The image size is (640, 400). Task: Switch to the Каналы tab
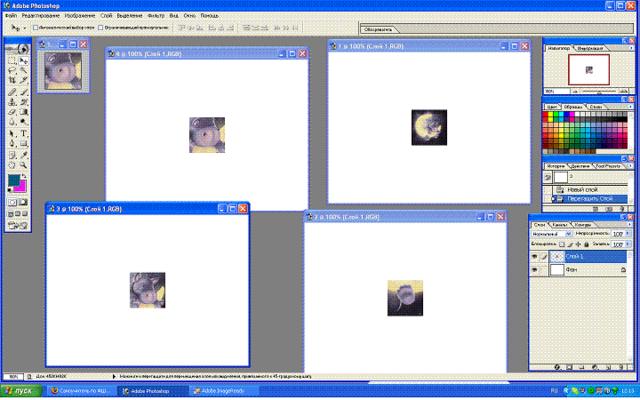coord(560,224)
